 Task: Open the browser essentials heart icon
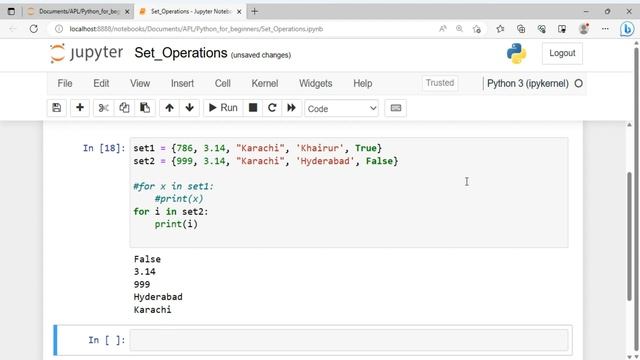tap(542, 29)
